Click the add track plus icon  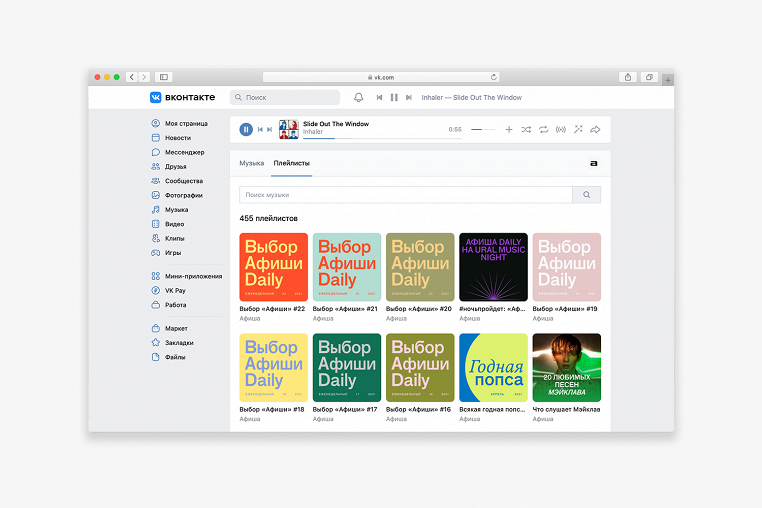pos(509,129)
